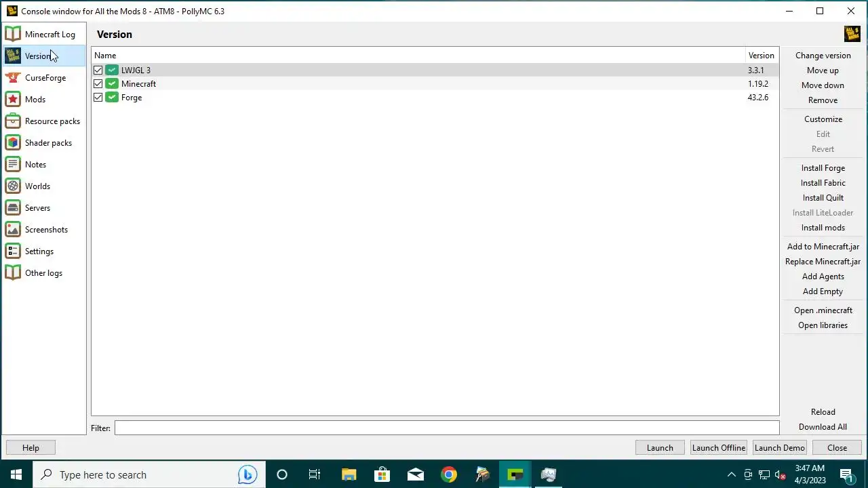Open the Screenshots picture icon
The width and height of the screenshot is (868, 488).
tap(13, 230)
